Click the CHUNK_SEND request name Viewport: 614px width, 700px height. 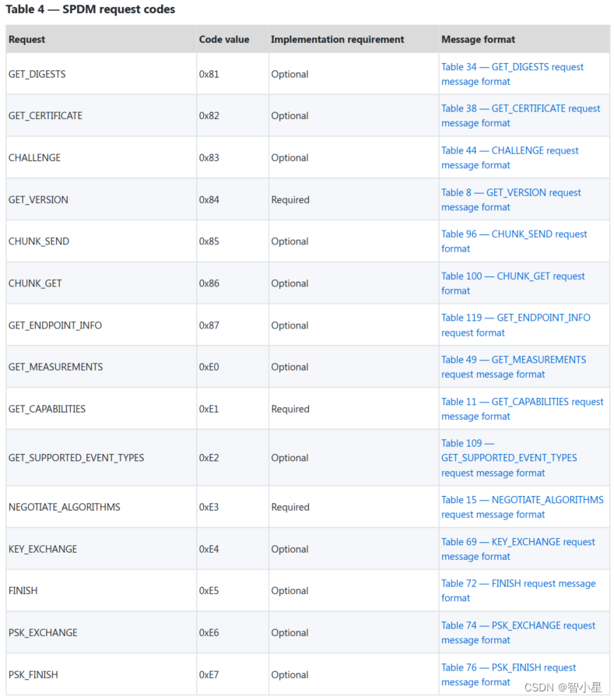click(x=39, y=241)
